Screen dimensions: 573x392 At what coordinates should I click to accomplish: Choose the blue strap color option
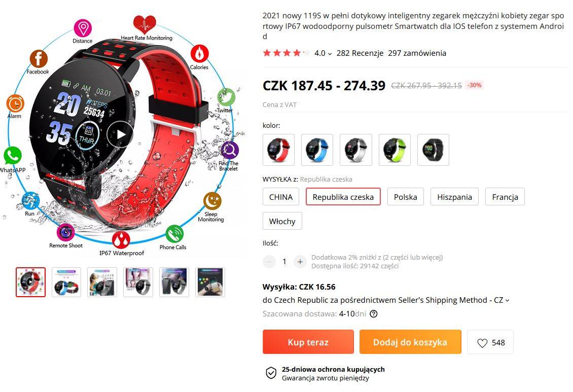[x=317, y=150]
